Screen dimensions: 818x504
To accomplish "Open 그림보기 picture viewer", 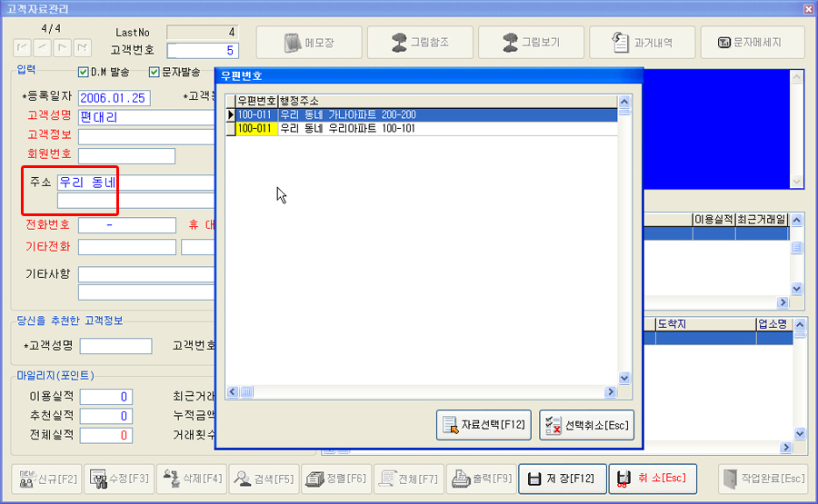I will click(x=531, y=42).
